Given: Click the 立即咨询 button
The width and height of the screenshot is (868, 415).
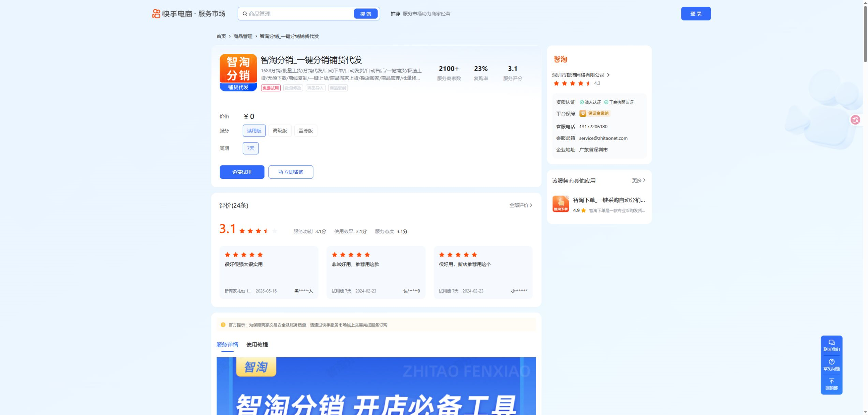Looking at the screenshot, I should [290, 172].
